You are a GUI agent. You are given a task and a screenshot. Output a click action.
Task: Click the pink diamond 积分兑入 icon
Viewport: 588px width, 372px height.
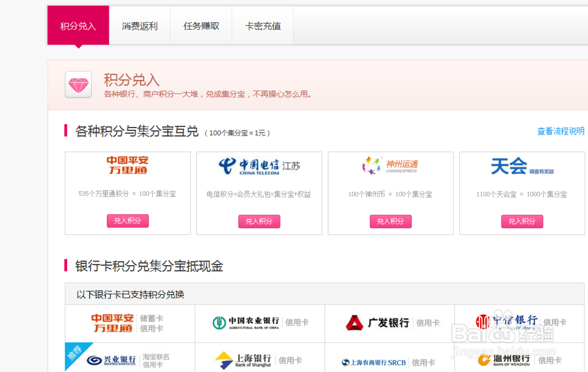[78, 85]
